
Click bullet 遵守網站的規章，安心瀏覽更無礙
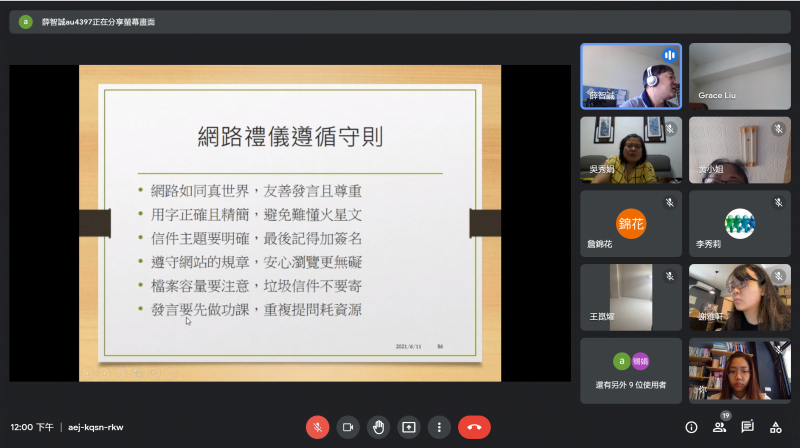tap(256, 262)
